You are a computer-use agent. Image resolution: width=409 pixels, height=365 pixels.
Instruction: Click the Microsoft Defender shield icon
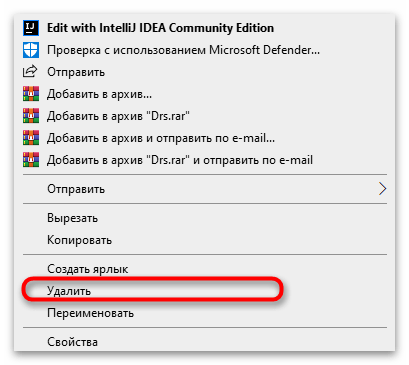31,50
